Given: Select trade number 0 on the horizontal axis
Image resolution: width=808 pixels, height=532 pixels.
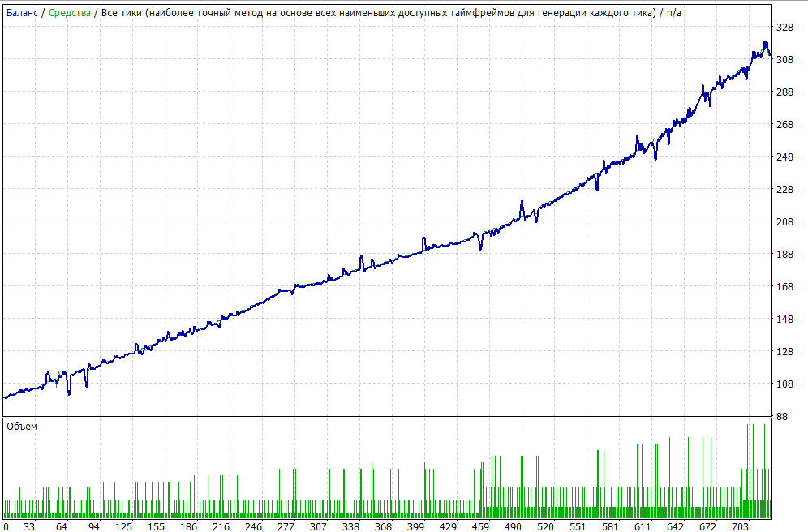Looking at the screenshot, I should coord(6,526).
